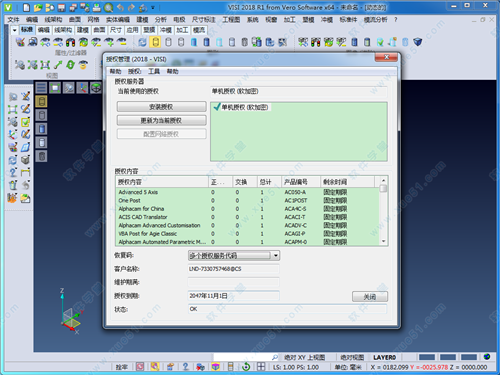Click the 关闭 button in license dialog

pos(370,296)
